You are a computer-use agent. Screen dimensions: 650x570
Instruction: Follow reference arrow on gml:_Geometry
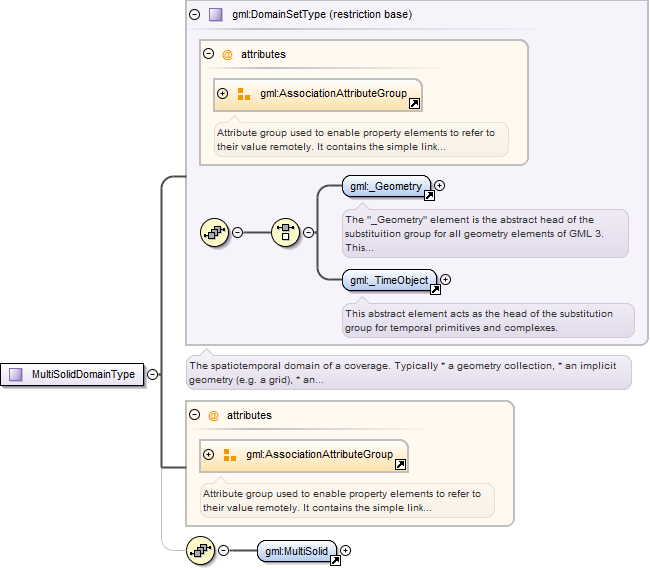pyautogui.click(x=429, y=196)
